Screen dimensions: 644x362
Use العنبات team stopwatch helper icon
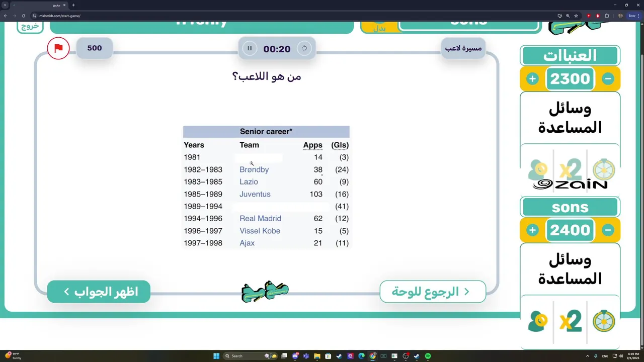click(603, 169)
